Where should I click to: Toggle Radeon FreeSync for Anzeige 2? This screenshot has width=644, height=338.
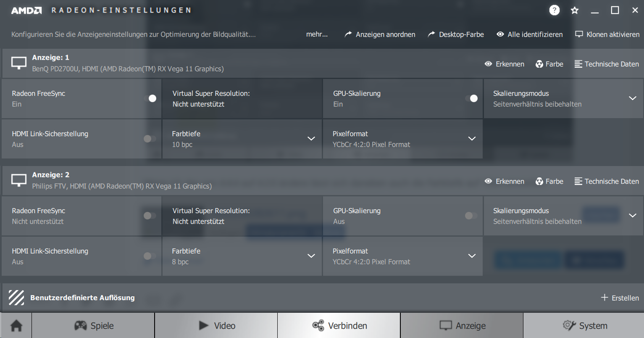[150, 216]
